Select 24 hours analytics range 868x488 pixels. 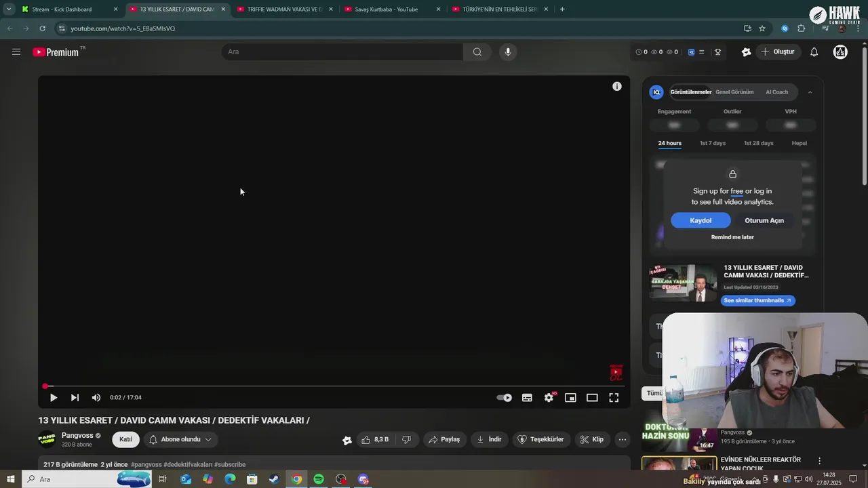pyautogui.click(x=670, y=144)
